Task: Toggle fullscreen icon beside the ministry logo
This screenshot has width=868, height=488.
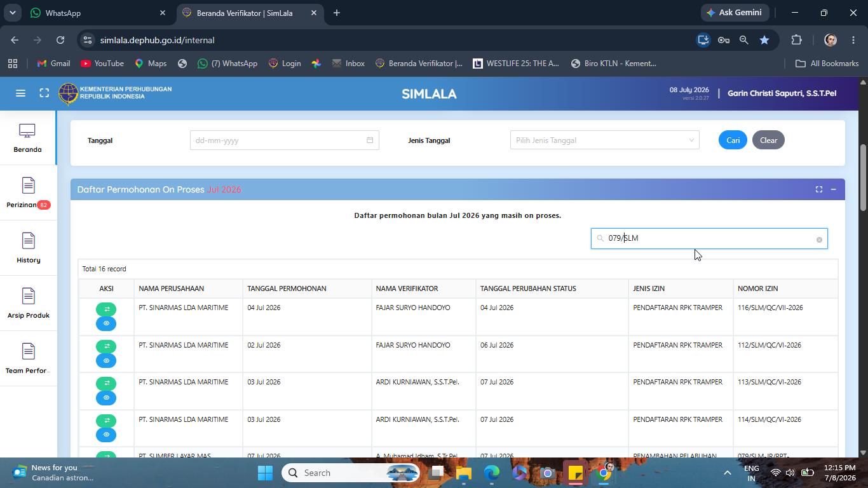Action: [44, 93]
